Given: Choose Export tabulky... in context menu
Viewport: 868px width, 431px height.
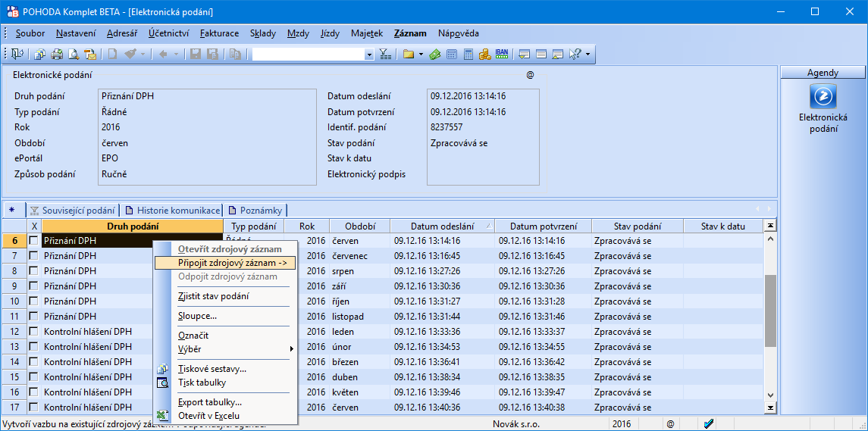Looking at the screenshot, I should 225,402.
